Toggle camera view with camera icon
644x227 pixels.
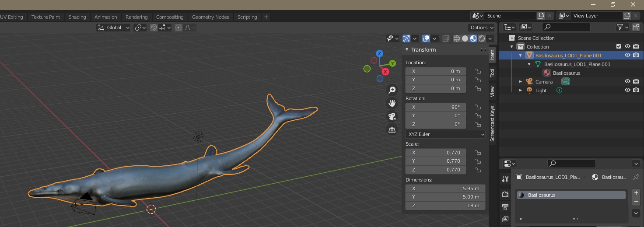coord(392,116)
